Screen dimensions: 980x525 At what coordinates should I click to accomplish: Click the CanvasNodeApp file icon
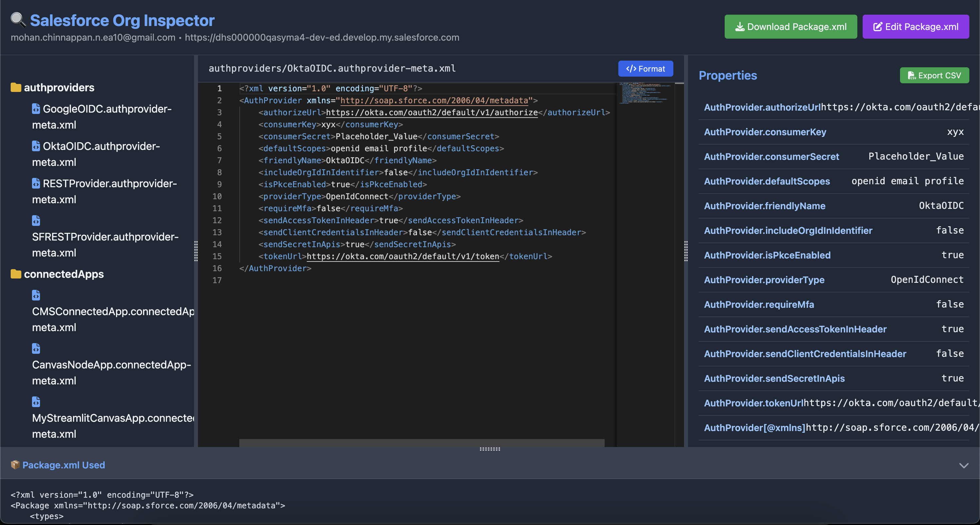coord(36,348)
